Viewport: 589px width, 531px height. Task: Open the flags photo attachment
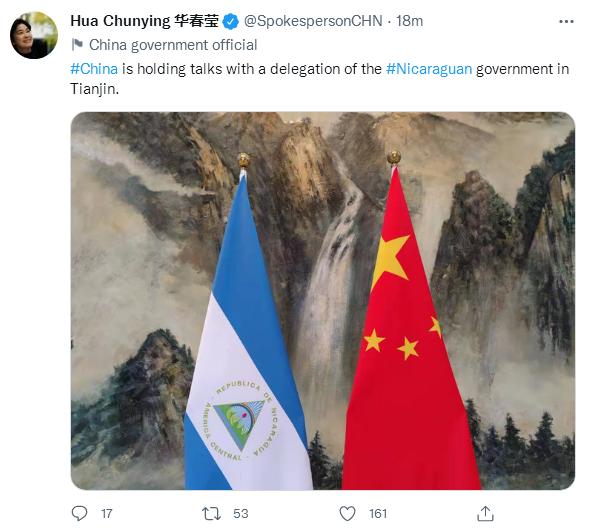pyautogui.click(x=323, y=301)
